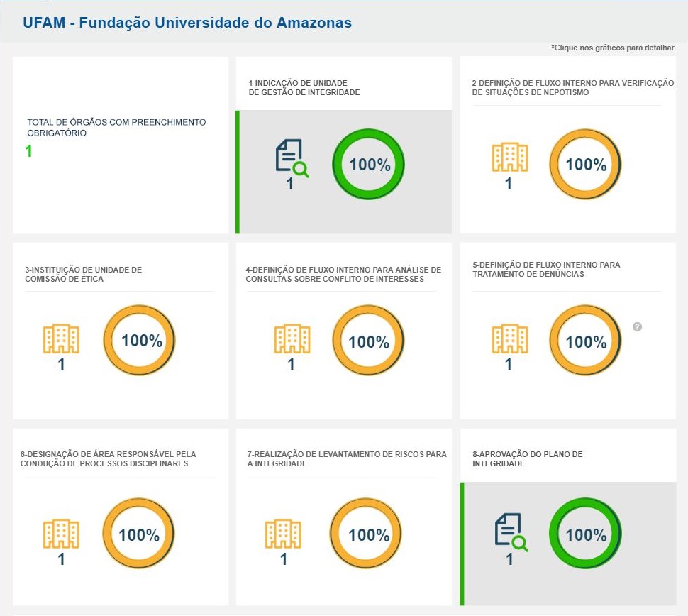Click title '7-Realização de Levantamento de Riscos'
688x616 pixels.
pos(347,458)
